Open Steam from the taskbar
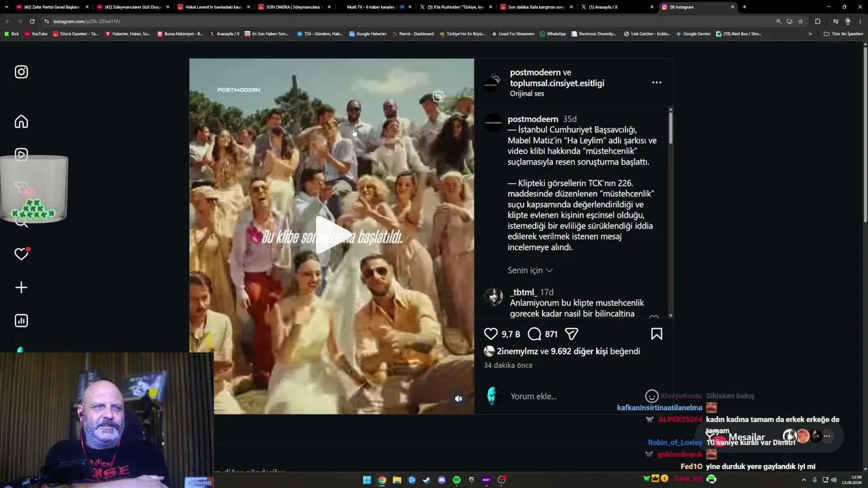The width and height of the screenshot is (868, 488). click(x=427, y=480)
